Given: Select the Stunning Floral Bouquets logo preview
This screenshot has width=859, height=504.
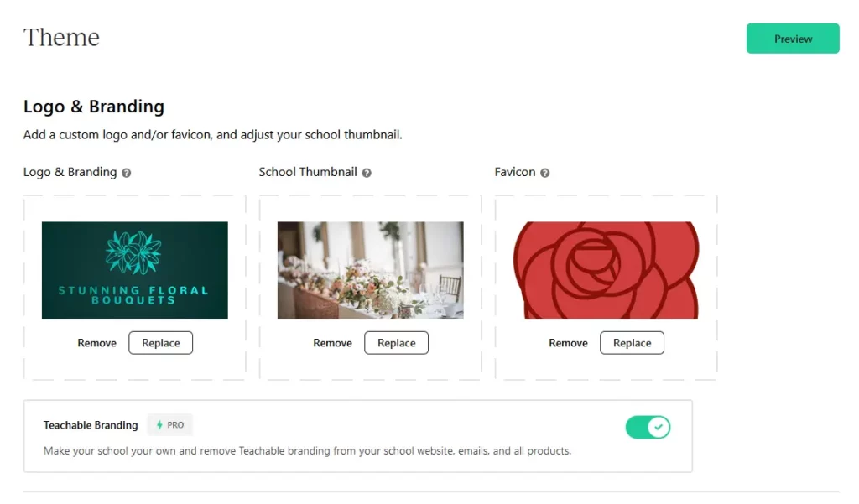Looking at the screenshot, I should pyautogui.click(x=135, y=269).
